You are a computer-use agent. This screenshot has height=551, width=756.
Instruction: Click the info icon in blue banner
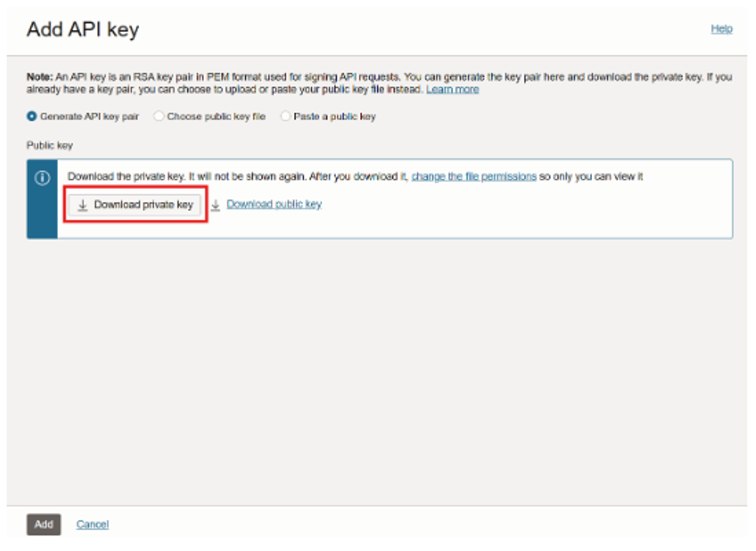pyautogui.click(x=42, y=178)
